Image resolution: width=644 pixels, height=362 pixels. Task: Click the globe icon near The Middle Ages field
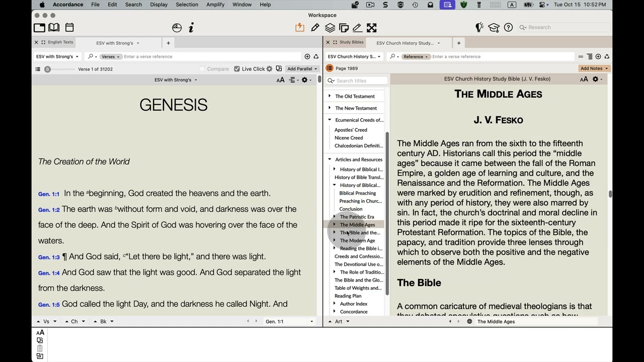[469, 321]
